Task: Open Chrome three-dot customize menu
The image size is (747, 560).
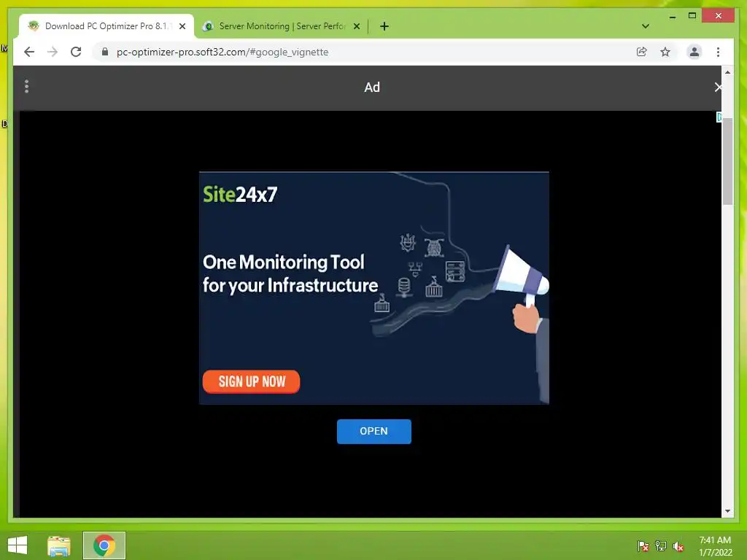Action: [x=718, y=52]
